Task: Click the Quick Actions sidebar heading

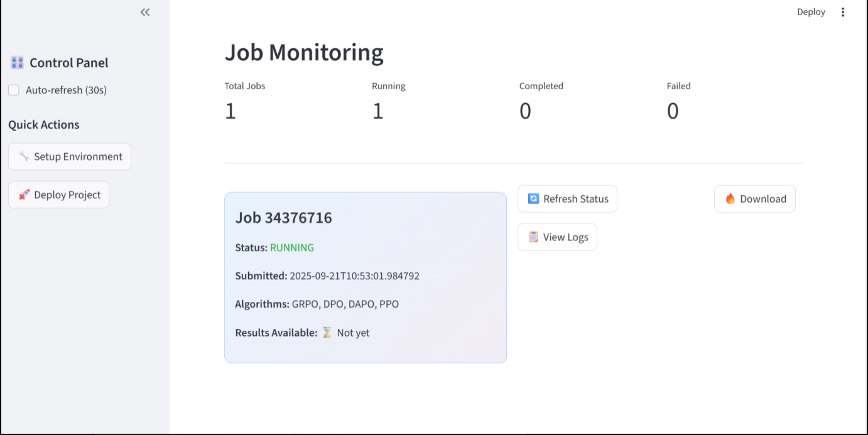Action: point(44,125)
